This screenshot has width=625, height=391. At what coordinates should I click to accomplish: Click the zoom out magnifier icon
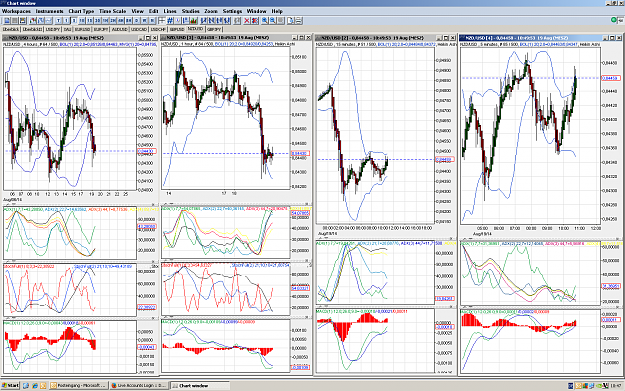click(273, 20)
